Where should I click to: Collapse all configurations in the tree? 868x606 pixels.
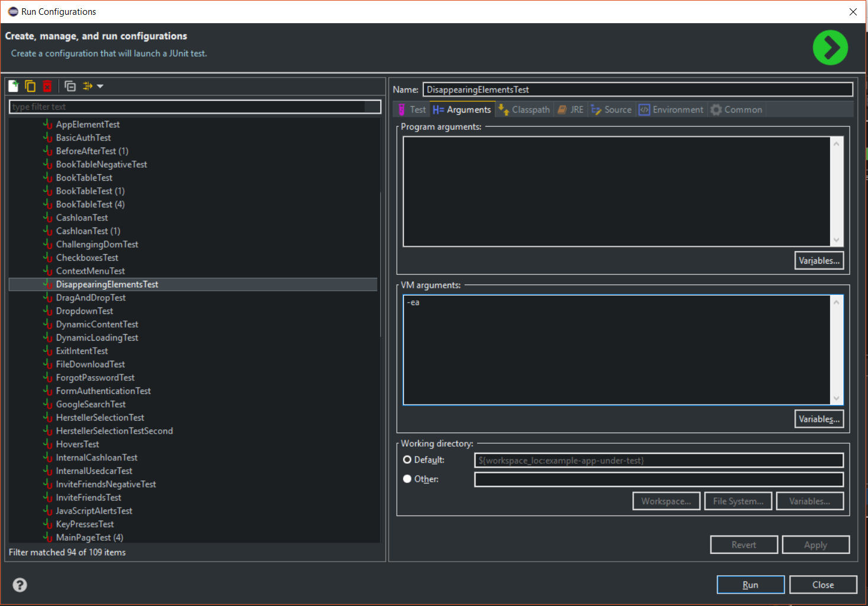(70, 86)
